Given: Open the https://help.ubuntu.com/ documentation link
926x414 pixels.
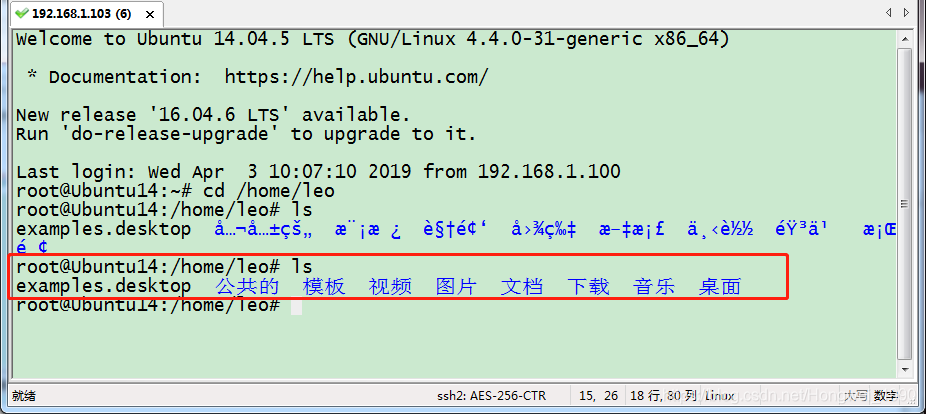Looking at the screenshot, I should pyautogui.click(x=357, y=77).
